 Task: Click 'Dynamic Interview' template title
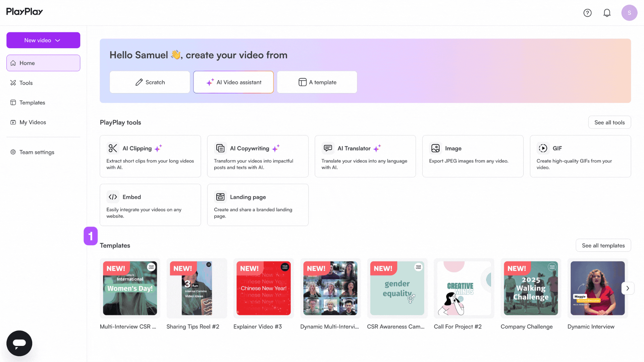click(591, 326)
